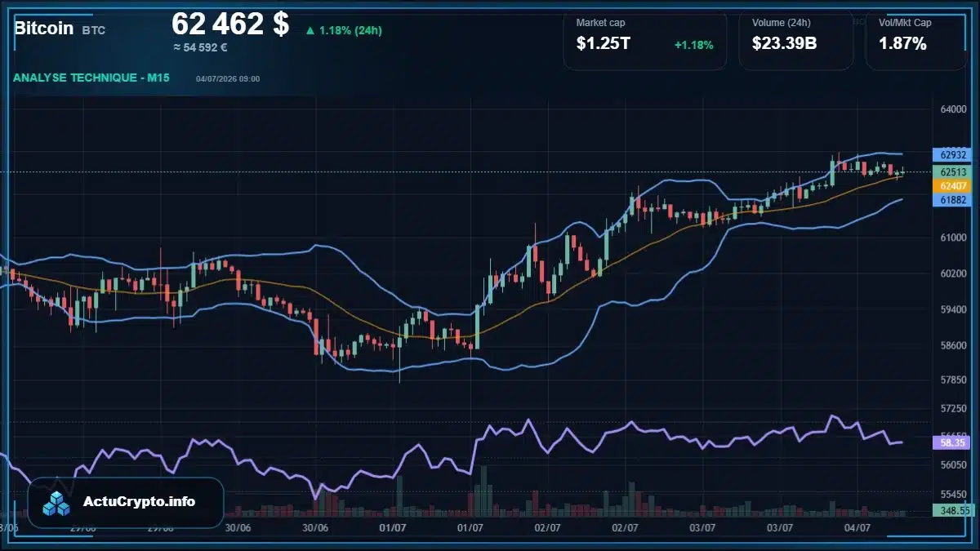
Task: Open the Vol/Mkt Cap 1.87% card
Action: (916, 39)
